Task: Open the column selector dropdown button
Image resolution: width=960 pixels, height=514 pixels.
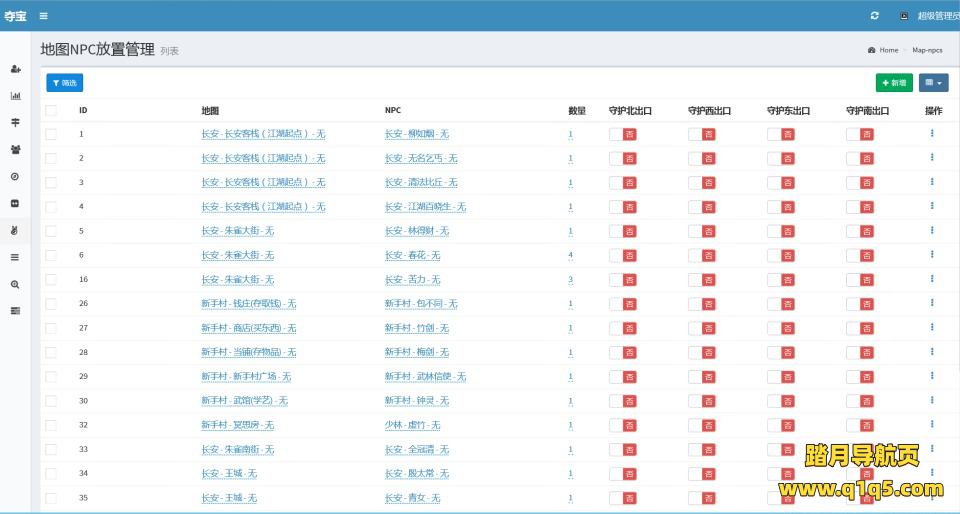Action: [933, 83]
